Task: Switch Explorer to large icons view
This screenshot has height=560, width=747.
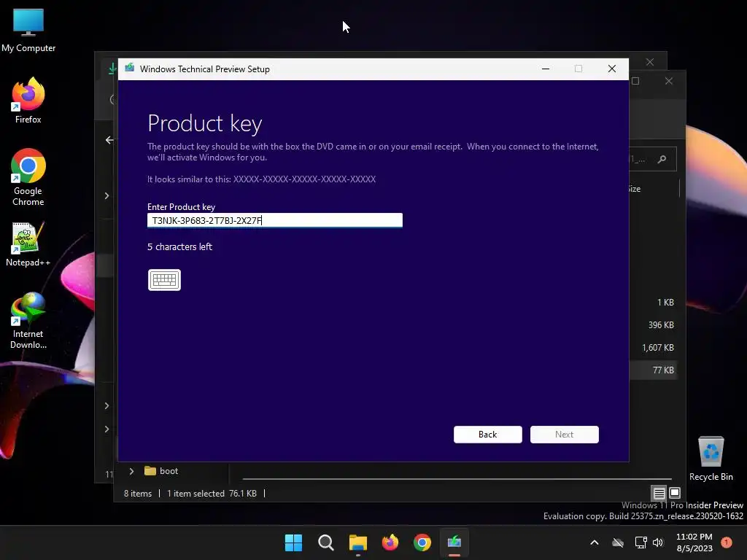Action: tap(675, 493)
